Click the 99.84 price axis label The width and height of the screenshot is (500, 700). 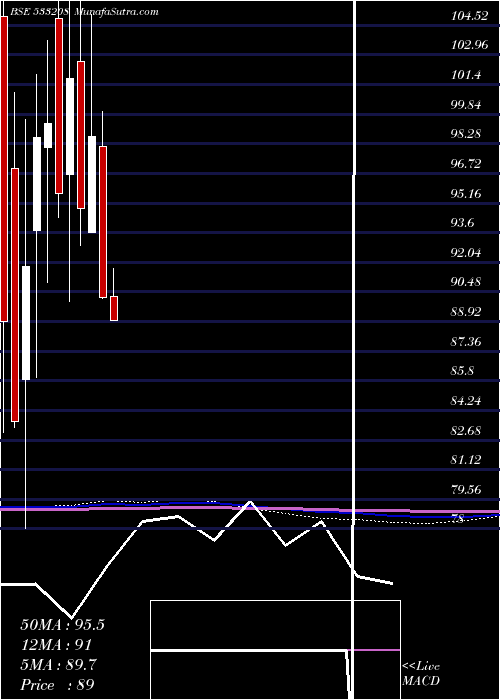(x=466, y=105)
